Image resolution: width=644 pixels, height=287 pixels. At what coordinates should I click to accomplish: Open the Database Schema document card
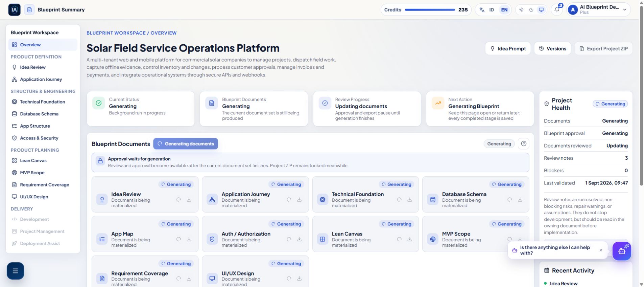point(476,194)
